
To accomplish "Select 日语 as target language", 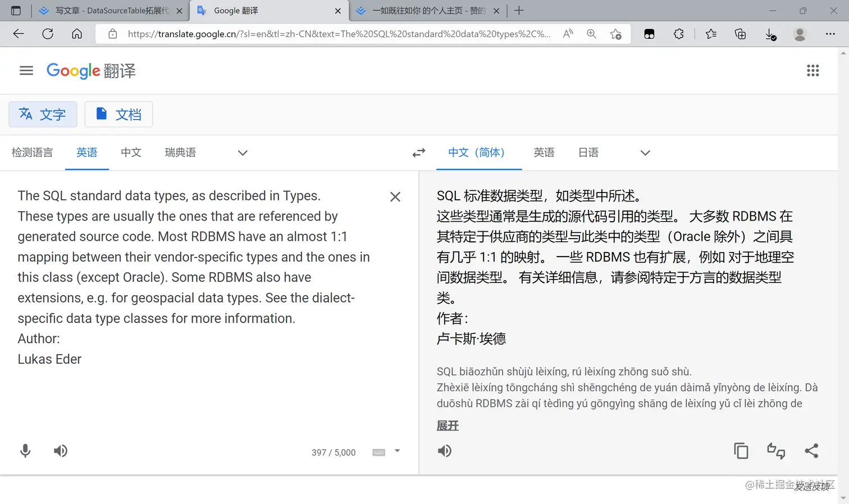I will (x=588, y=153).
